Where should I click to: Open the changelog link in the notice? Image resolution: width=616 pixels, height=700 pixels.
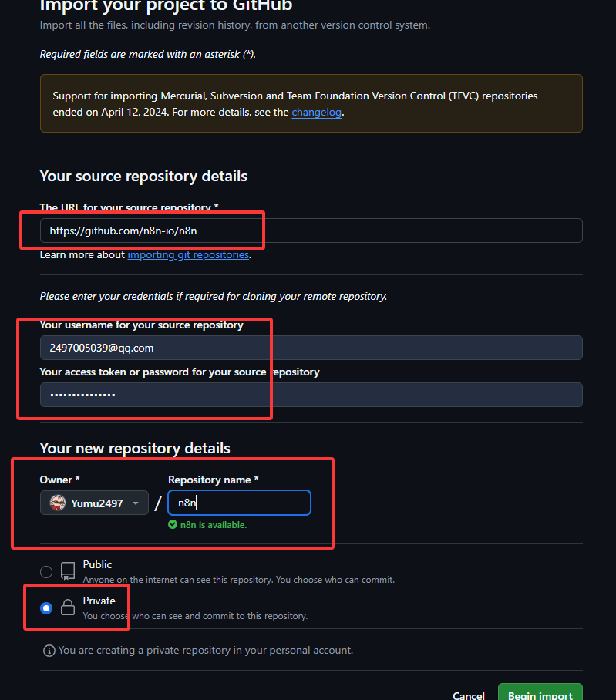coord(316,113)
